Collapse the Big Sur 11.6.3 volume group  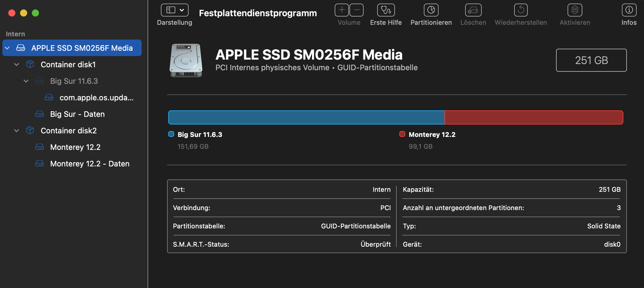click(x=26, y=81)
